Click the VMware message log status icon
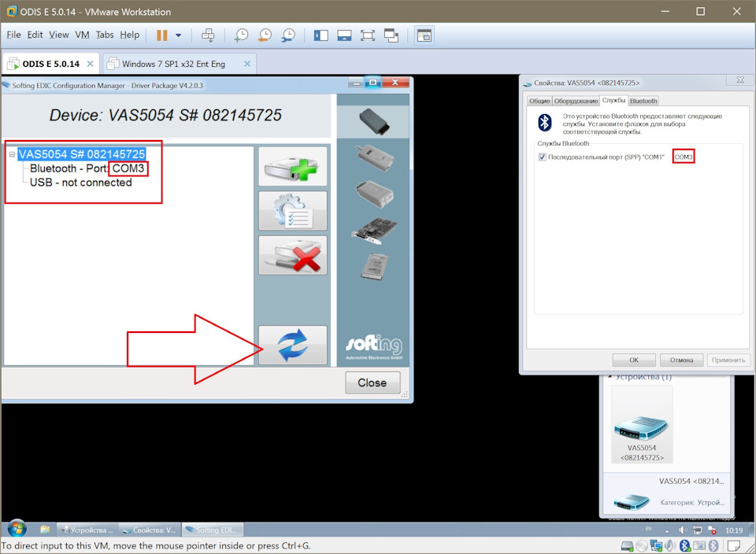 coord(733,546)
